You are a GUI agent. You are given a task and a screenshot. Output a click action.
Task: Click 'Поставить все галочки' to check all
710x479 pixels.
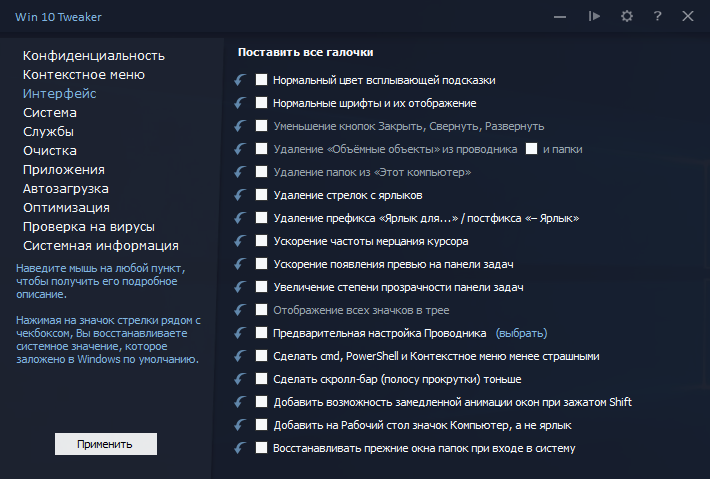click(306, 52)
